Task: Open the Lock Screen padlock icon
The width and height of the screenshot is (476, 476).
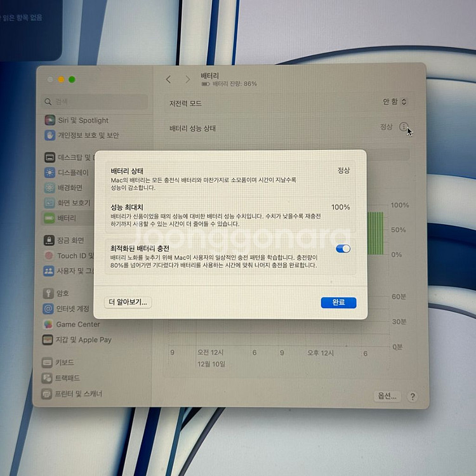Action: 49,240
